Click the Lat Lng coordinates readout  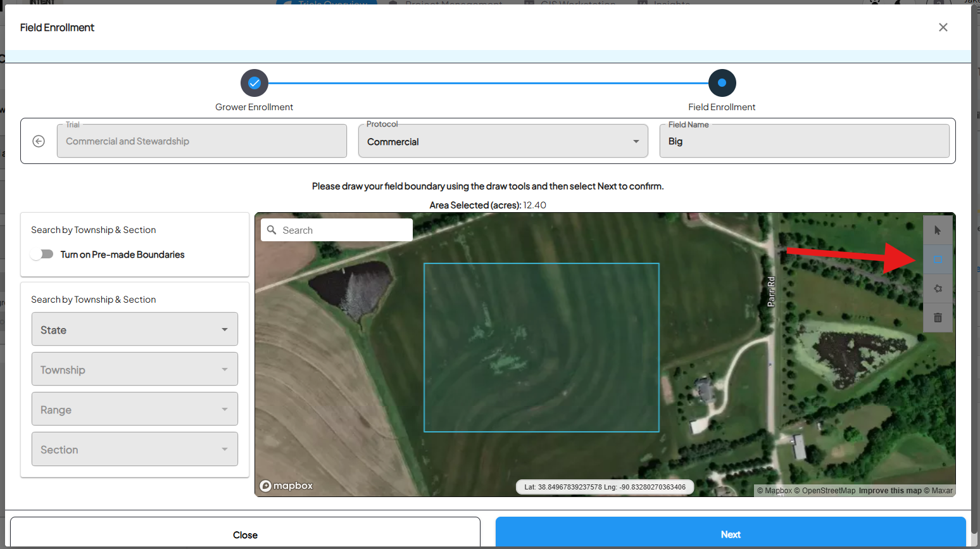coord(605,487)
